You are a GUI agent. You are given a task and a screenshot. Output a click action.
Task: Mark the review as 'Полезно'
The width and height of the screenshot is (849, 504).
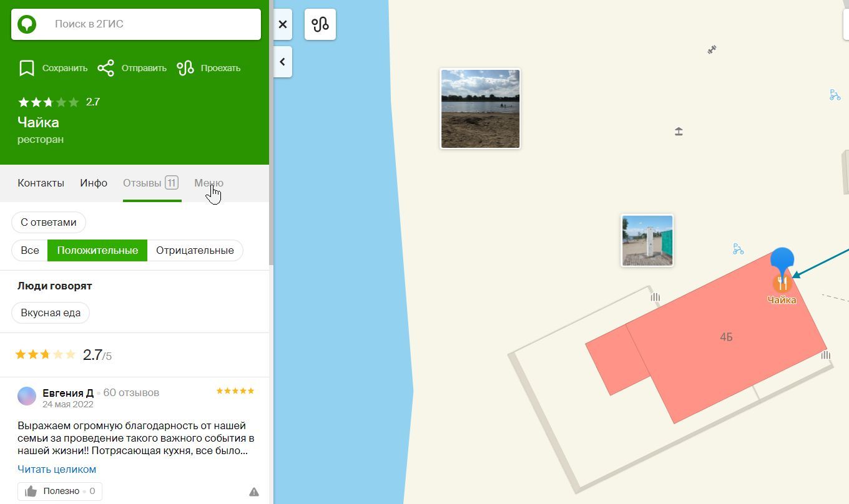point(60,491)
